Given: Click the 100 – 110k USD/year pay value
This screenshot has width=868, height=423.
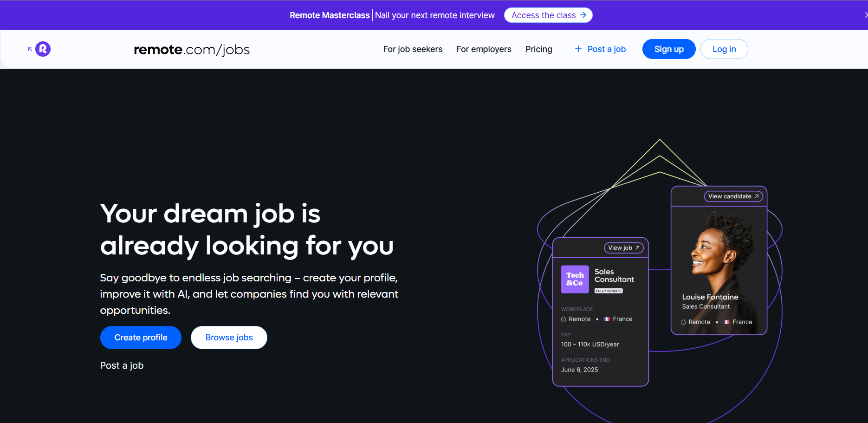Looking at the screenshot, I should tap(589, 344).
